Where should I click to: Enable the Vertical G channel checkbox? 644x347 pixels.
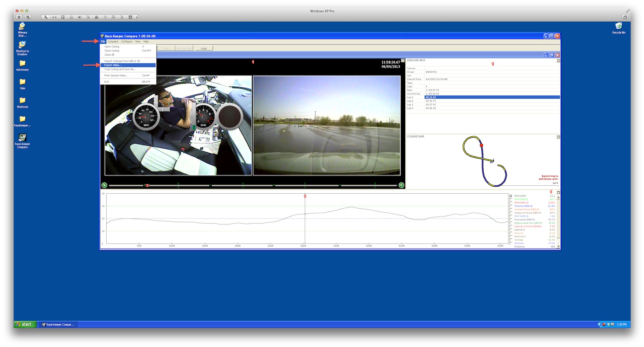point(511,236)
